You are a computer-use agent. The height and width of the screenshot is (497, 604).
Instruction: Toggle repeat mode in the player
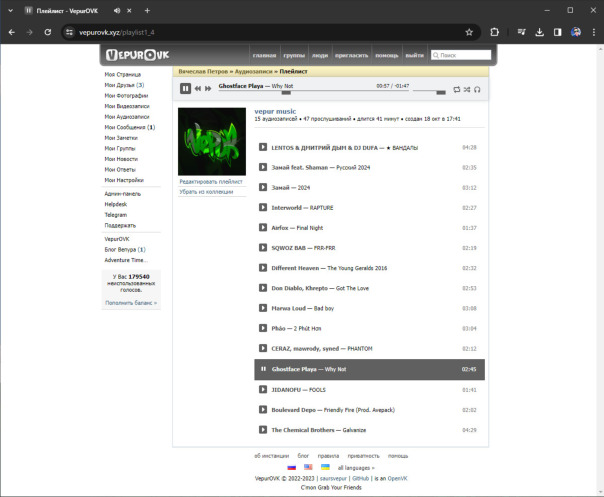click(x=456, y=89)
